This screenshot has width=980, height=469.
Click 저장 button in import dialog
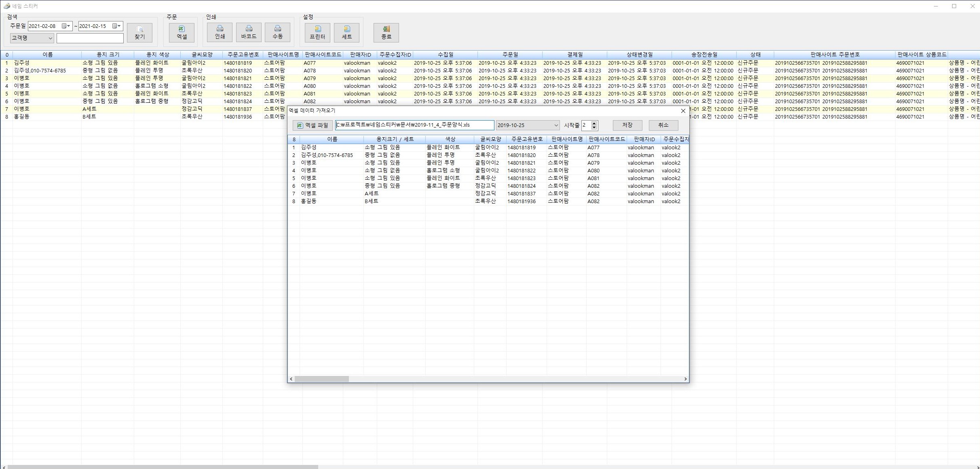pyautogui.click(x=627, y=125)
